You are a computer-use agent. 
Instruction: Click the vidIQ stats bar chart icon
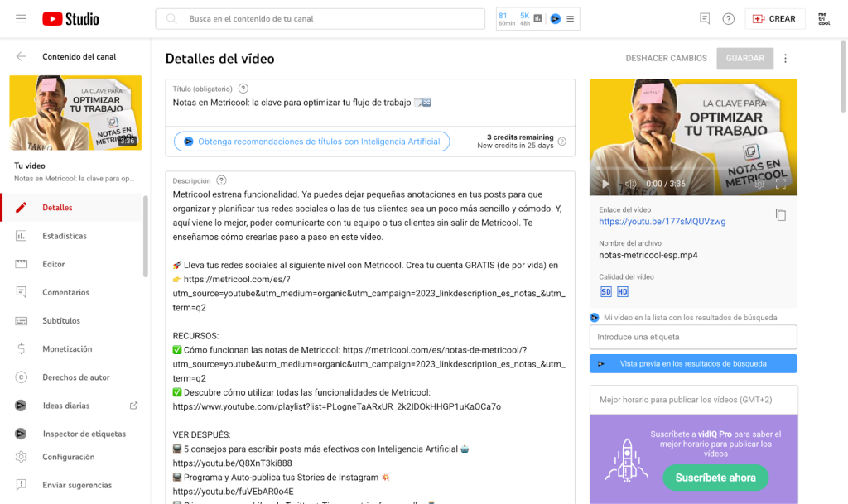(x=538, y=18)
